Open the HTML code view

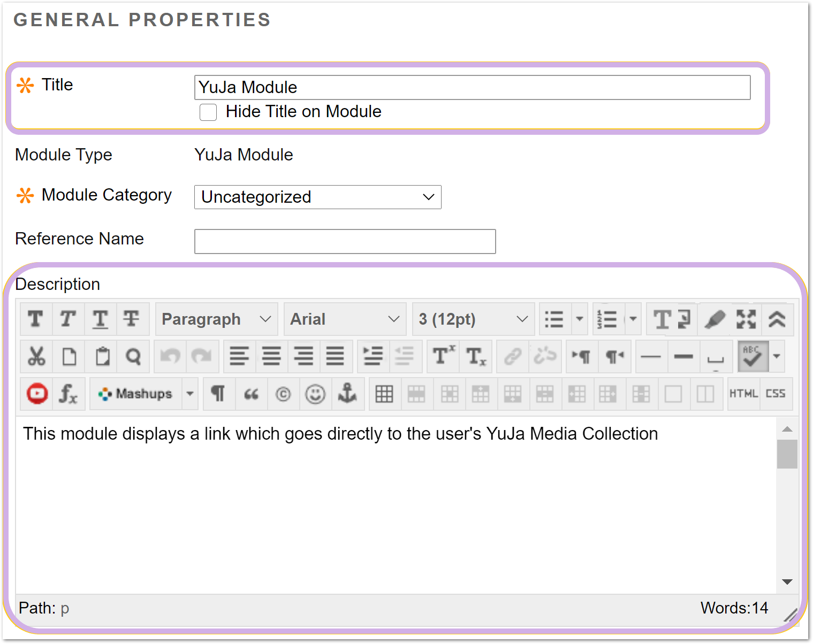coord(743,394)
